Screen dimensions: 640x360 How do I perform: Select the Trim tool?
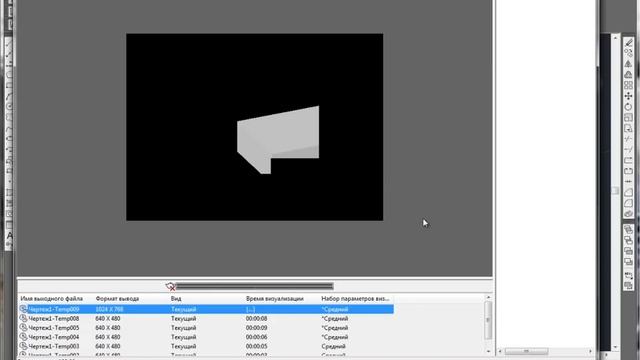[629, 139]
